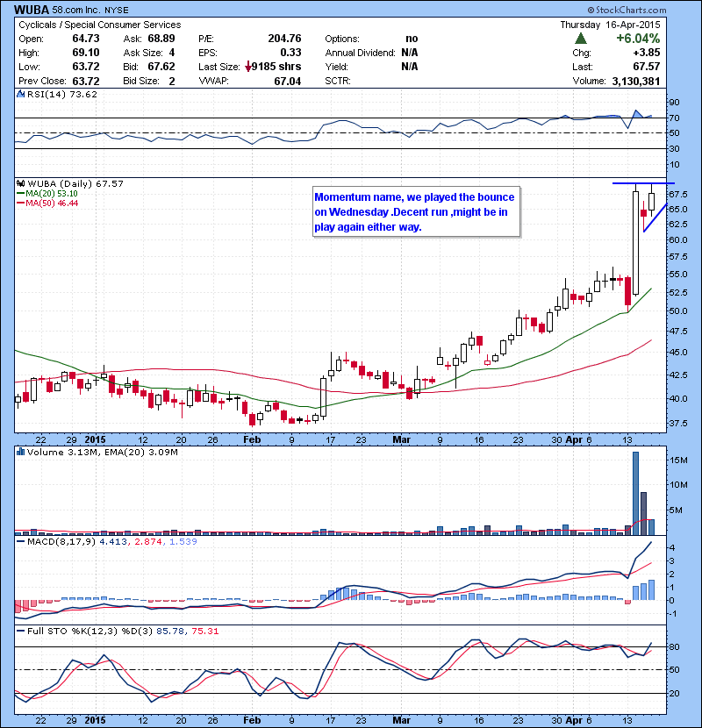702x728 pixels.
Task: Click the High value '69.10'
Action: [86, 53]
